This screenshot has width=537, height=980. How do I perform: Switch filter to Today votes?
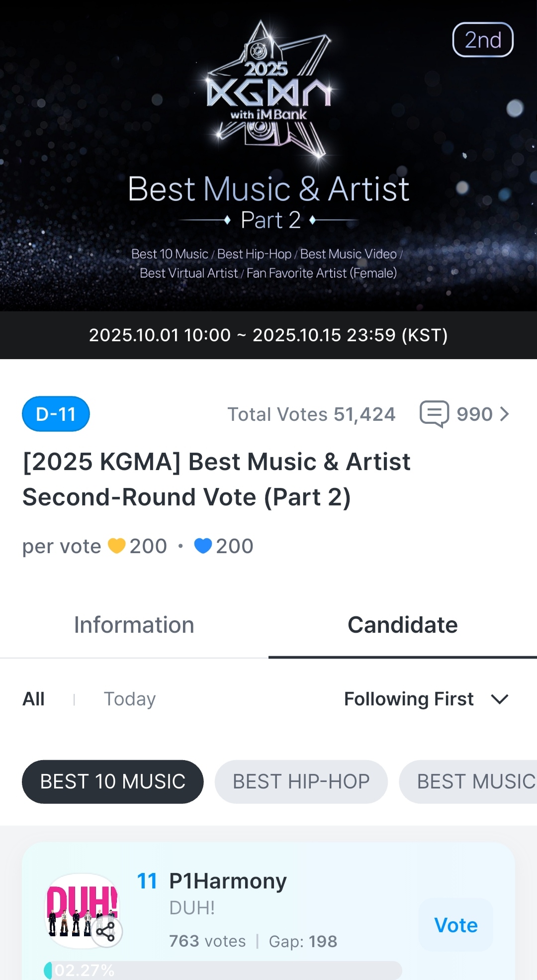click(129, 699)
